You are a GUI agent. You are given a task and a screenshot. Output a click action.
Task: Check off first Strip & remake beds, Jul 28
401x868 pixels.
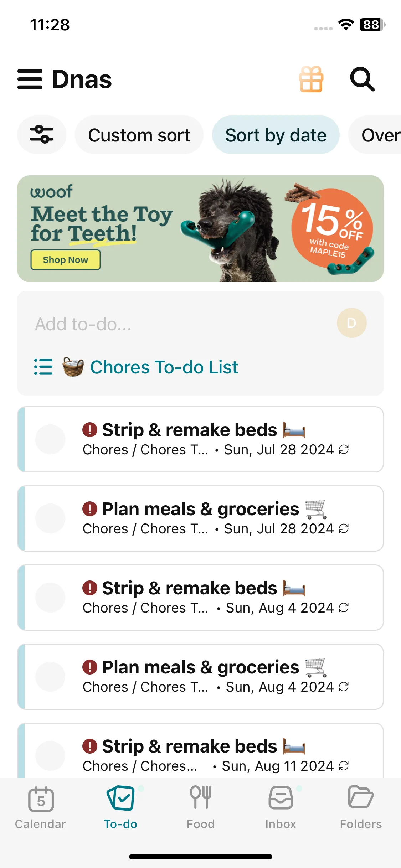click(x=50, y=439)
